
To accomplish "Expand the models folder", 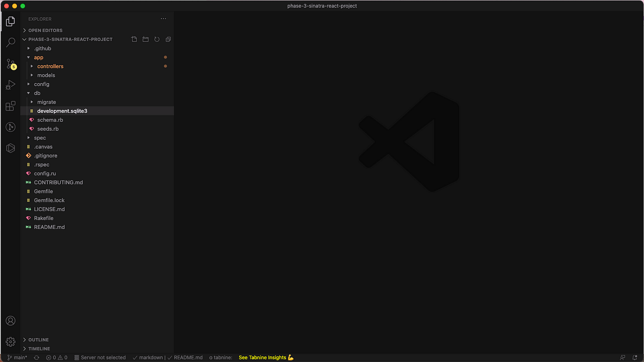I will point(98,75).
